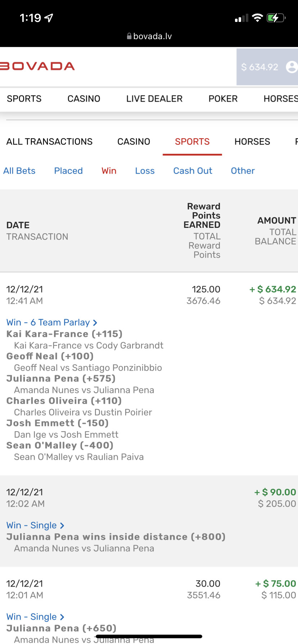The width and height of the screenshot is (298, 644).
Task: Expand the 12:01 AM Win - Single chevron
Action: point(62,617)
